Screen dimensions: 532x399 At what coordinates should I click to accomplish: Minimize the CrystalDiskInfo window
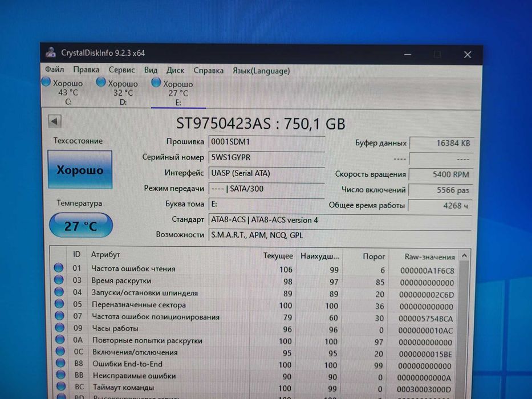(x=408, y=54)
